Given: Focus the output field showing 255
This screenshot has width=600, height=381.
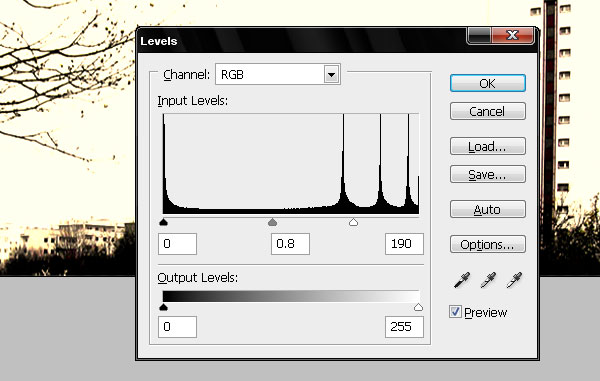Looking at the screenshot, I should [404, 327].
